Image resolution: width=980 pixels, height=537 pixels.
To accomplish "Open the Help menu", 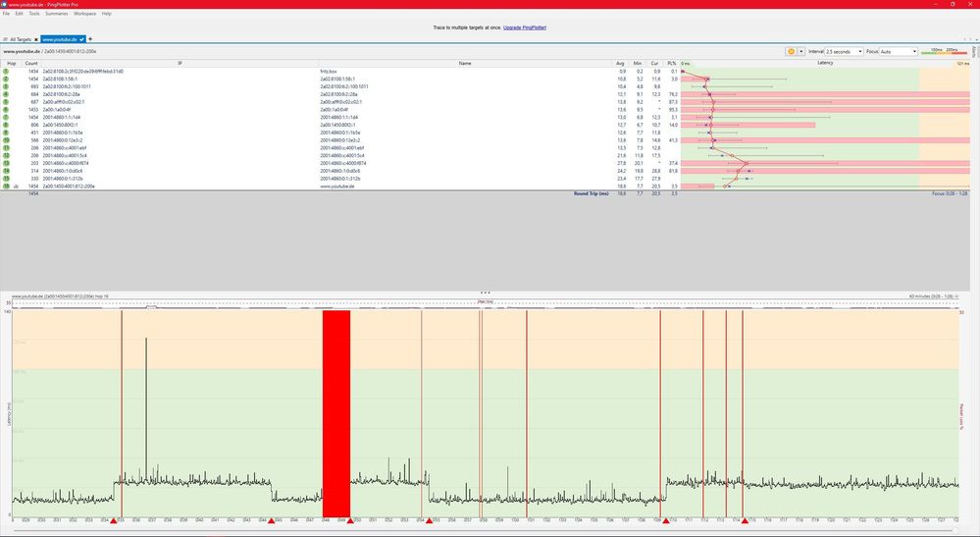I will pyautogui.click(x=106, y=13).
